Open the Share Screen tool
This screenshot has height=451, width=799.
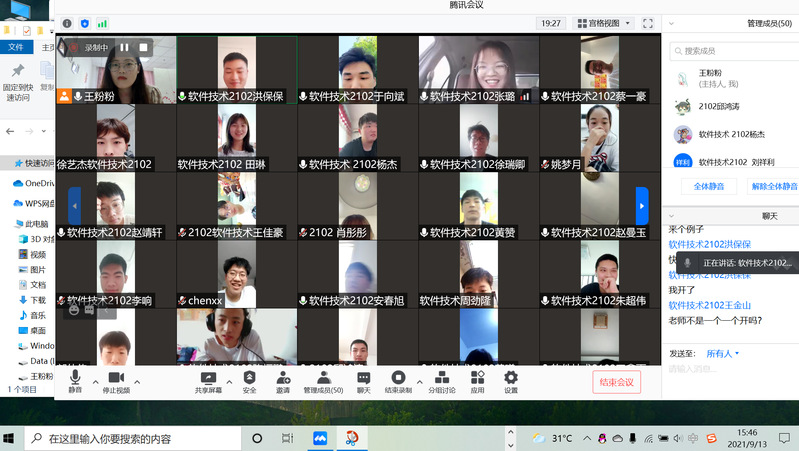click(209, 381)
